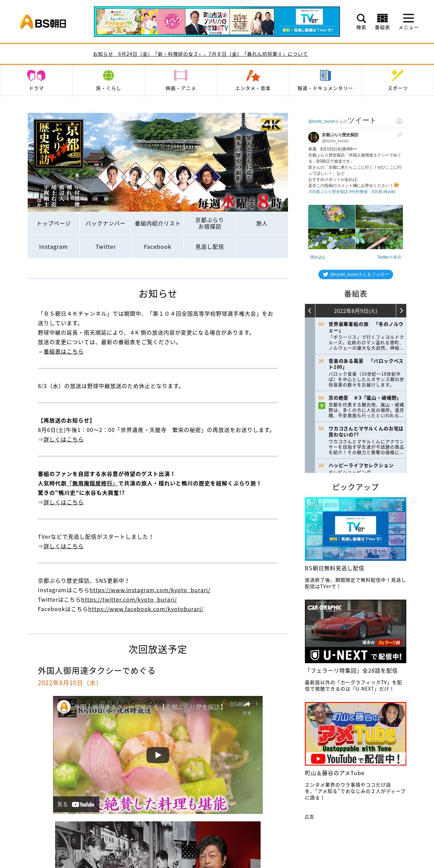Open tweet's pond landscape photo
This screenshot has height=868, width=434.
pos(379,216)
